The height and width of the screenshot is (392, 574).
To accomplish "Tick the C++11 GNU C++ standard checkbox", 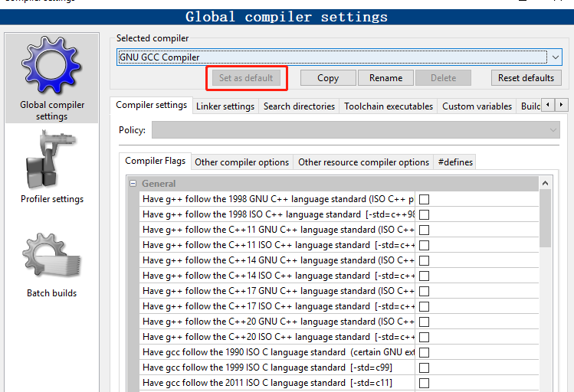I will (x=424, y=230).
